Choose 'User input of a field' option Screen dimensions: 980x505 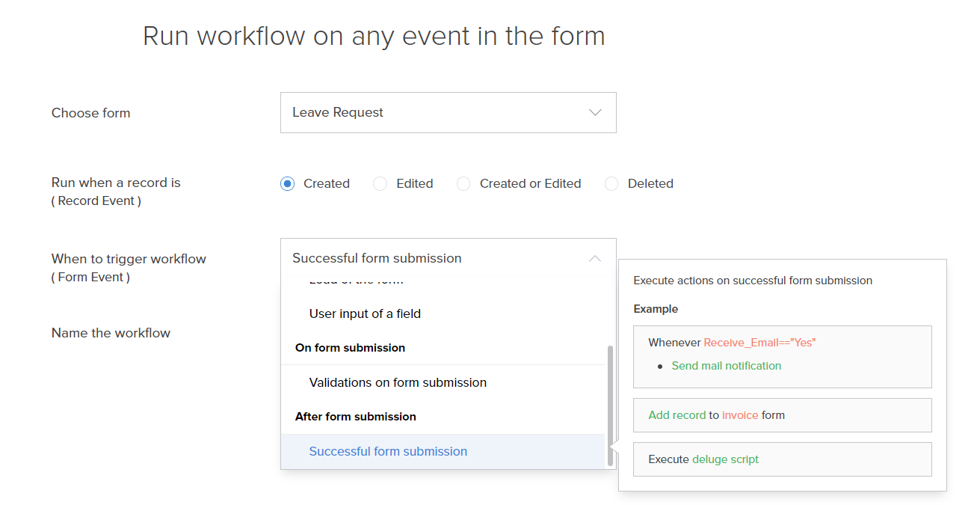pos(365,314)
